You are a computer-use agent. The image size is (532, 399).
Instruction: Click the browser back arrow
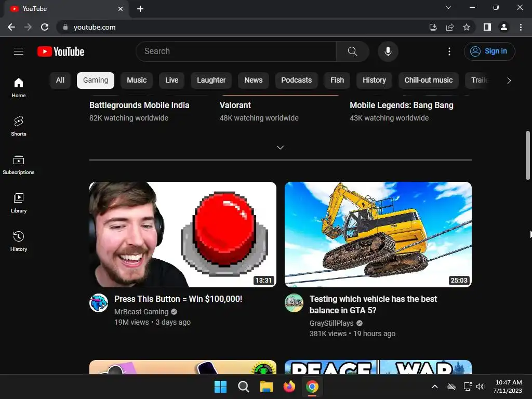point(11,27)
